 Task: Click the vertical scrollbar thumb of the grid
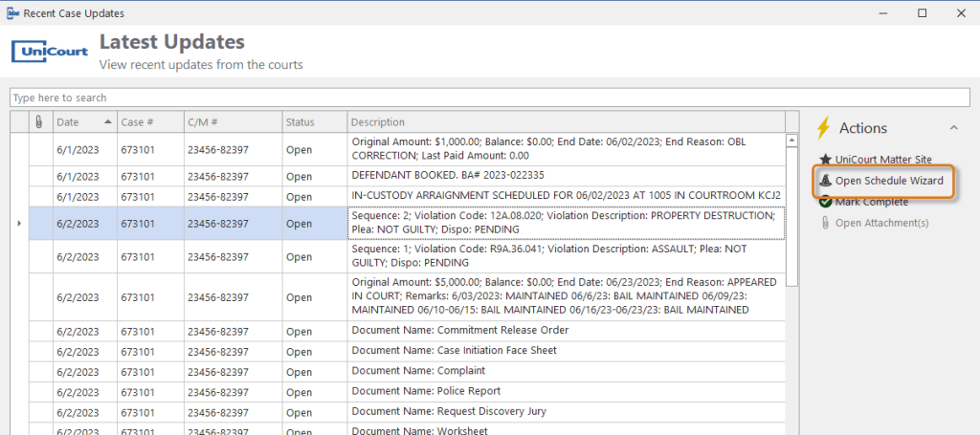(x=791, y=216)
